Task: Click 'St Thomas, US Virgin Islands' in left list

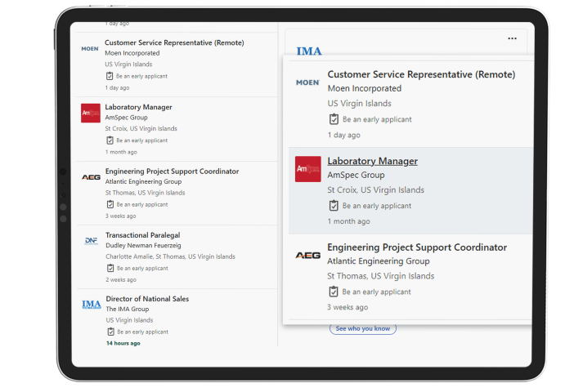Action: tap(145, 193)
